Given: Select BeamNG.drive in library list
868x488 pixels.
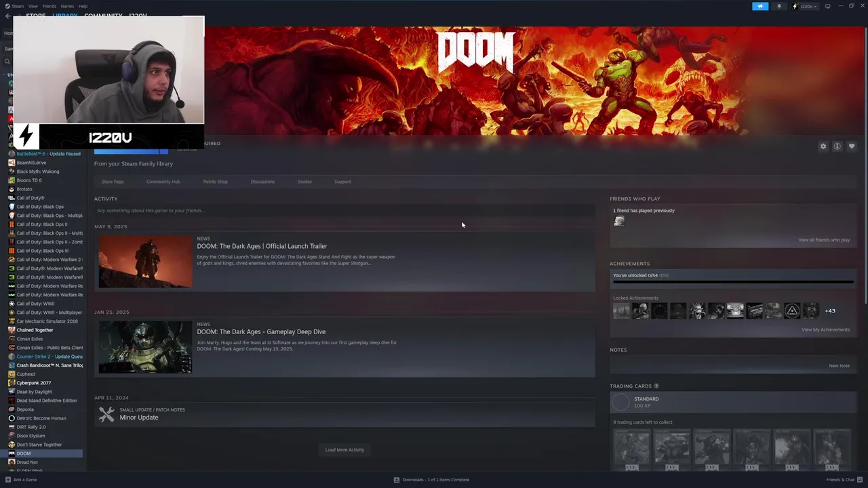Looking at the screenshot, I should pyautogui.click(x=45, y=163).
